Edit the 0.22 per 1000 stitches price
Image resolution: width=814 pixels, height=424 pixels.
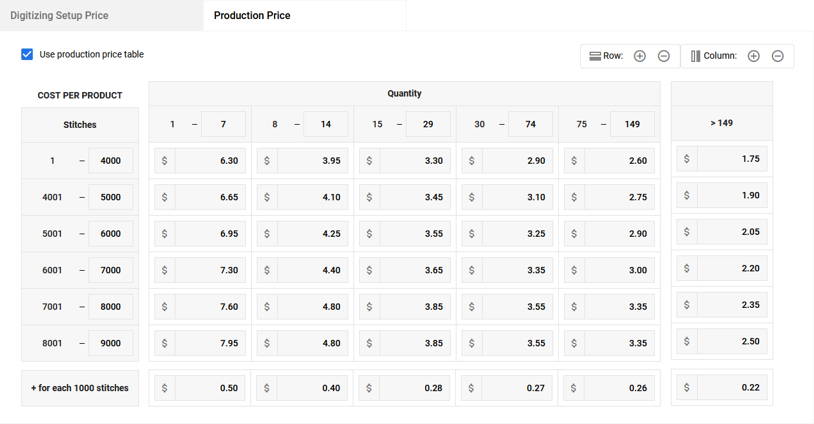[732, 387]
